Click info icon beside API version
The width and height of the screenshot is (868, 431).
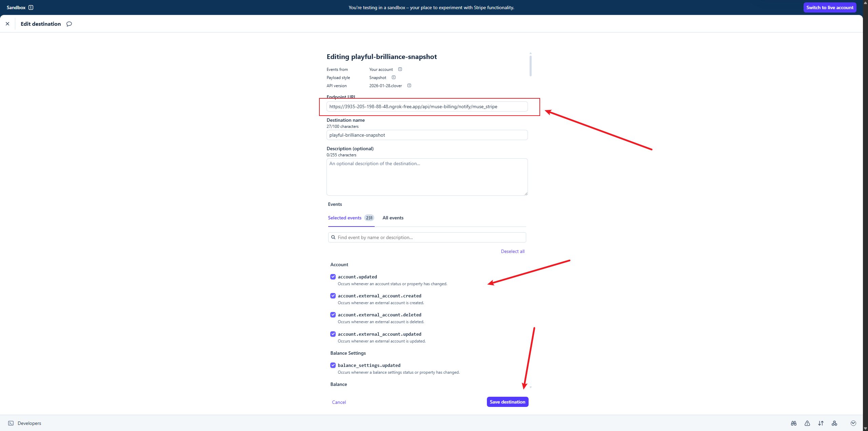pos(409,85)
